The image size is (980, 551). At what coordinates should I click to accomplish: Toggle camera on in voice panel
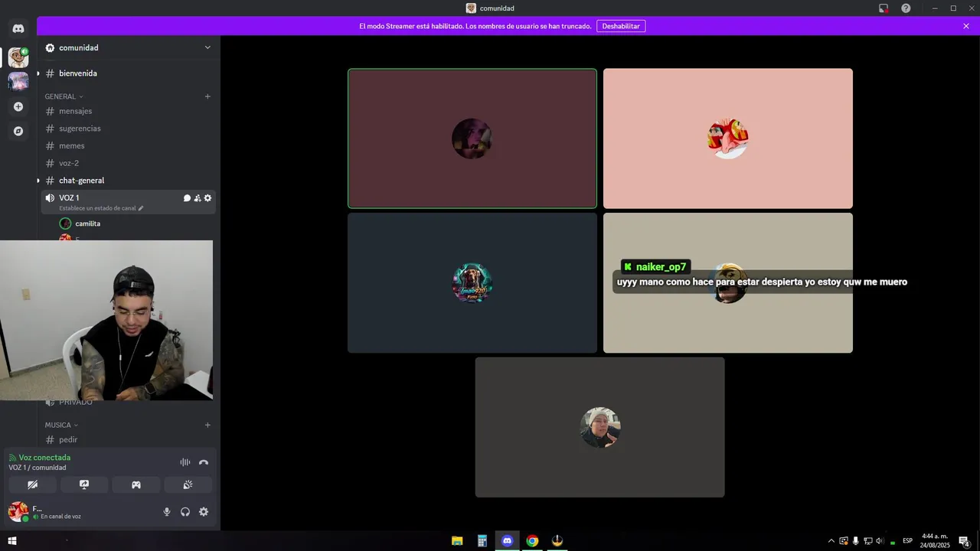click(32, 484)
